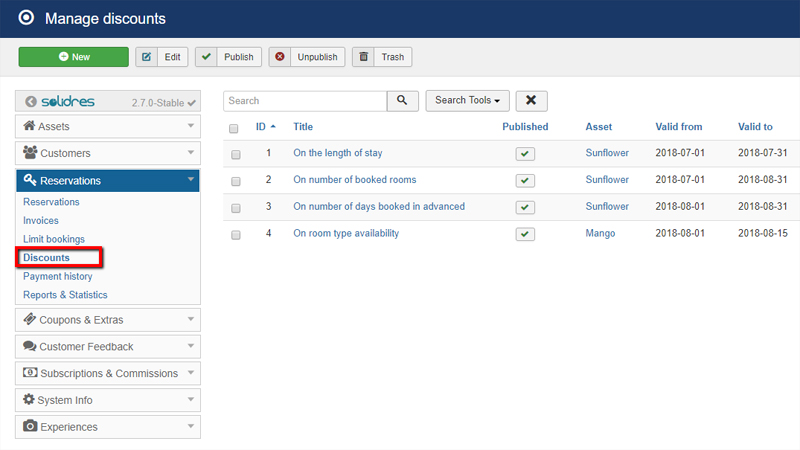This screenshot has width=800, height=450.
Task: Clear search with the X button
Action: pos(531,101)
